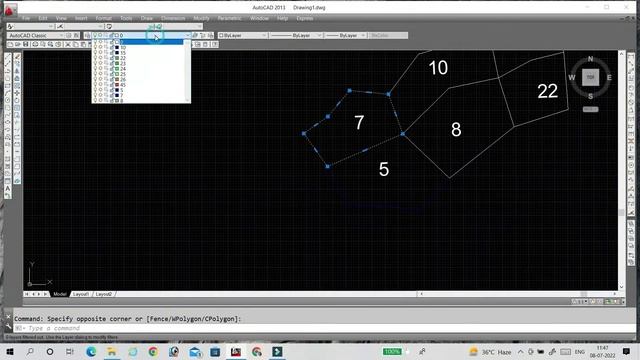The height and width of the screenshot is (360, 640).
Task: Click the color swatch of layer 22
Action: coord(117,58)
